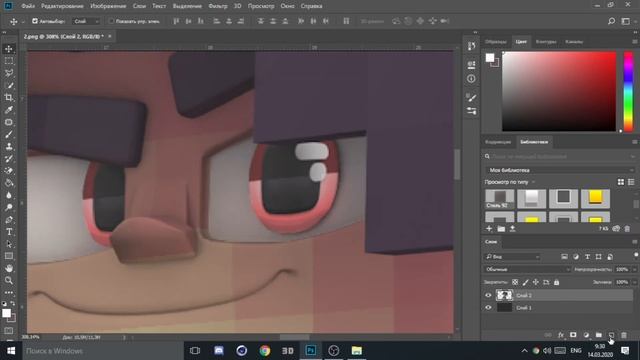This screenshot has height=360, width=640.
Task: Open the Brush Settings panel icon
Action: pyautogui.click(x=471, y=98)
